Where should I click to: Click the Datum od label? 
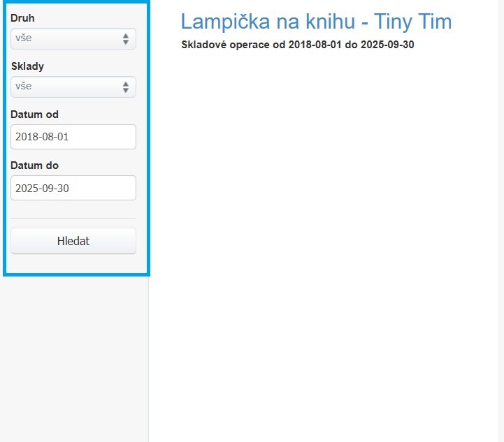(35, 115)
